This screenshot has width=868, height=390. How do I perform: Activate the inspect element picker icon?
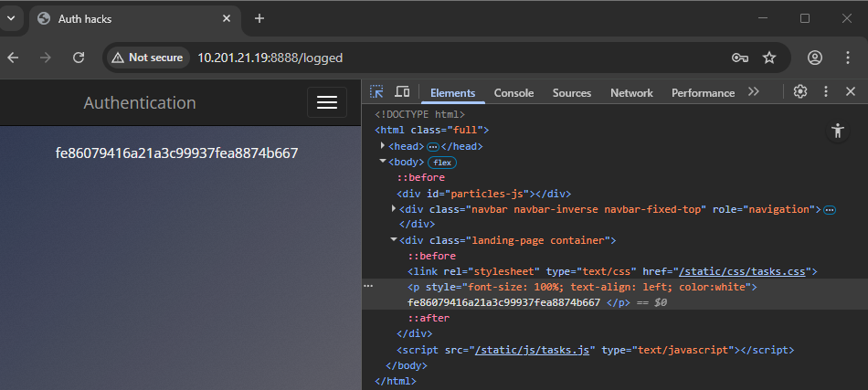tap(376, 92)
